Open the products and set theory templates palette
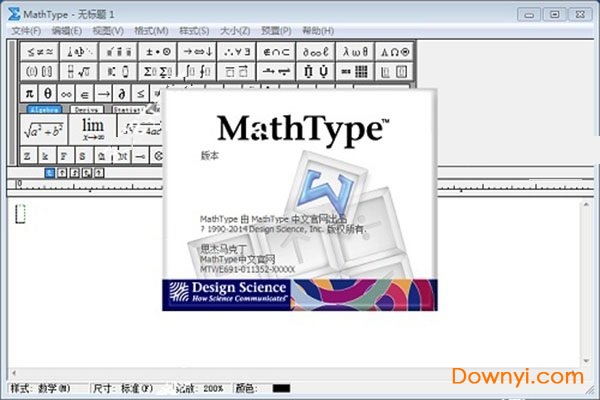Screen dimensions: 600x400 pos(316,71)
